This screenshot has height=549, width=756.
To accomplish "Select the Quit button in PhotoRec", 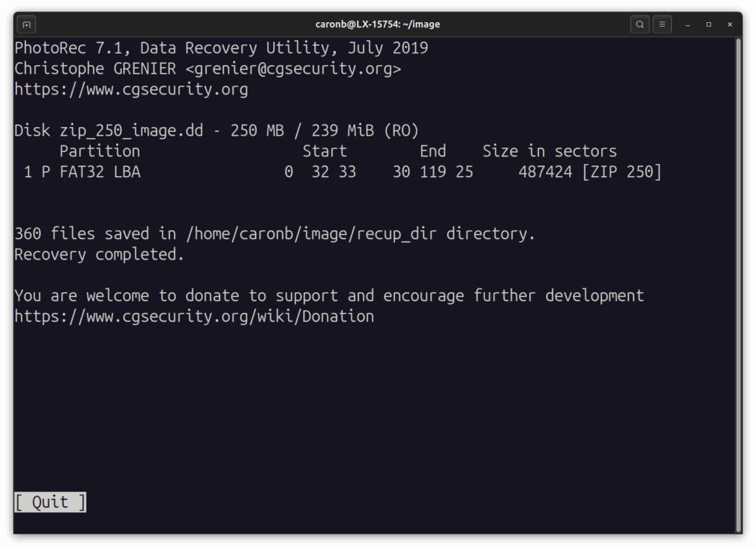I will click(x=50, y=503).
